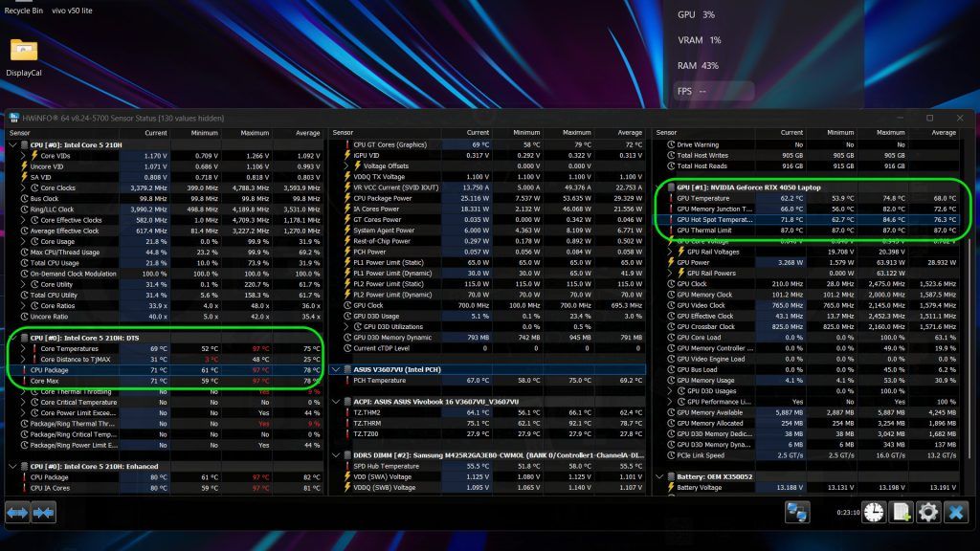The height and width of the screenshot is (551, 980).
Task: Select the GPU Temperature row
Action: [807, 198]
